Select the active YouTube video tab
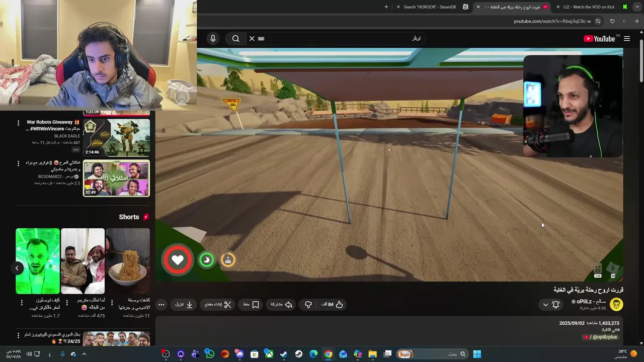Image resolution: width=644 pixels, height=362 pixels. (513, 7)
